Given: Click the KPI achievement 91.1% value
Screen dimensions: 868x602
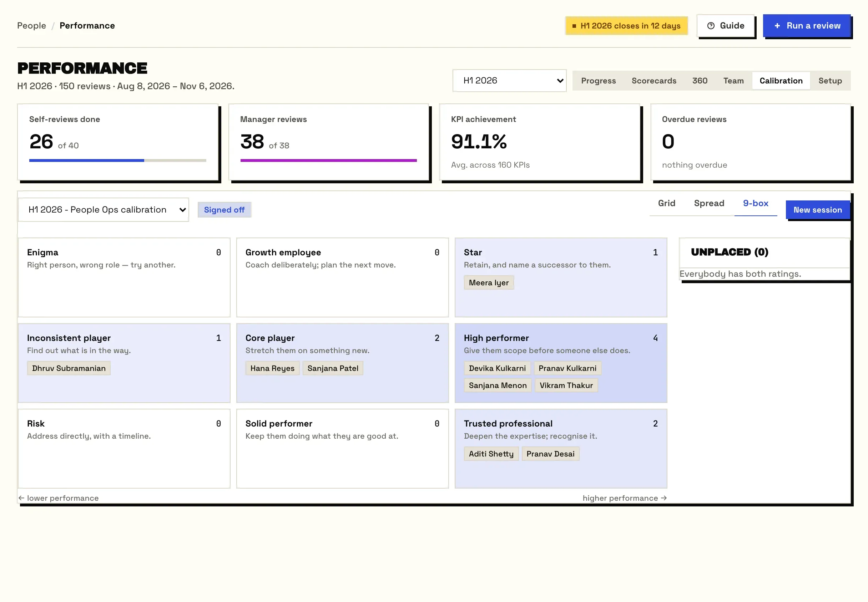Looking at the screenshot, I should [x=479, y=142].
